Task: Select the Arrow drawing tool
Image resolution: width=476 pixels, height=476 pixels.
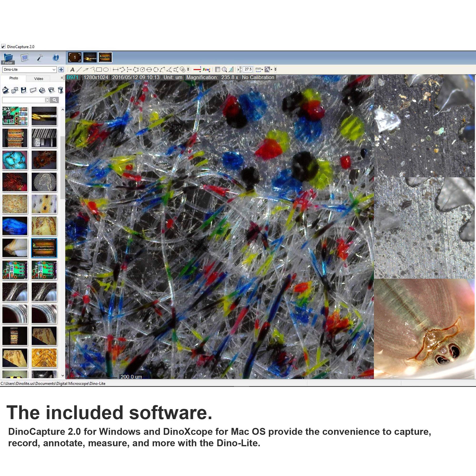Action: [x=85, y=70]
